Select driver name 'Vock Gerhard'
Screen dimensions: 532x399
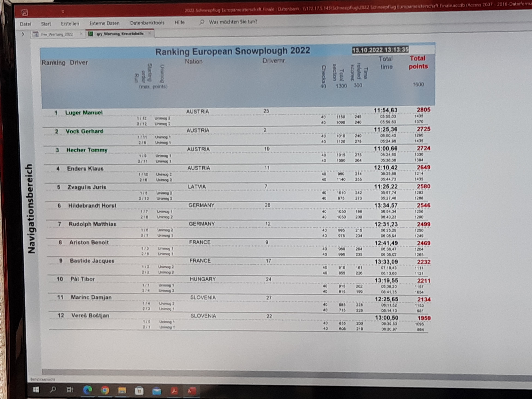(x=85, y=131)
